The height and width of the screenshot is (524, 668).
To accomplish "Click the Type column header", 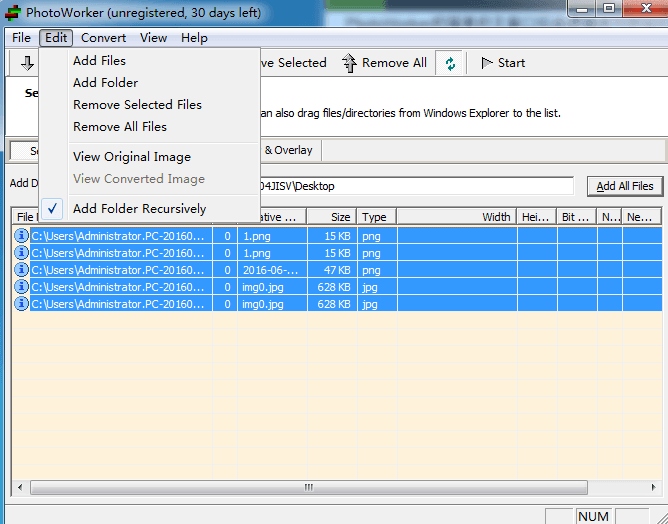I will (x=375, y=217).
